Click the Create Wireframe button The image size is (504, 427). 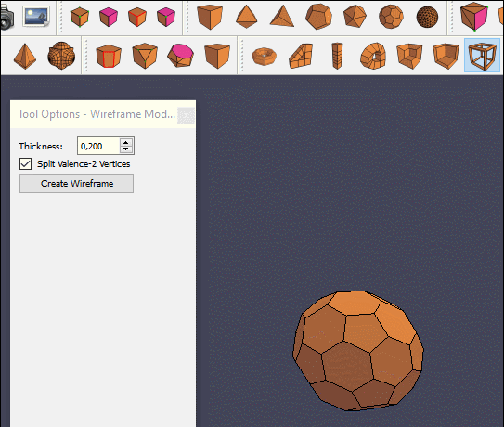(x=76, y=183)
